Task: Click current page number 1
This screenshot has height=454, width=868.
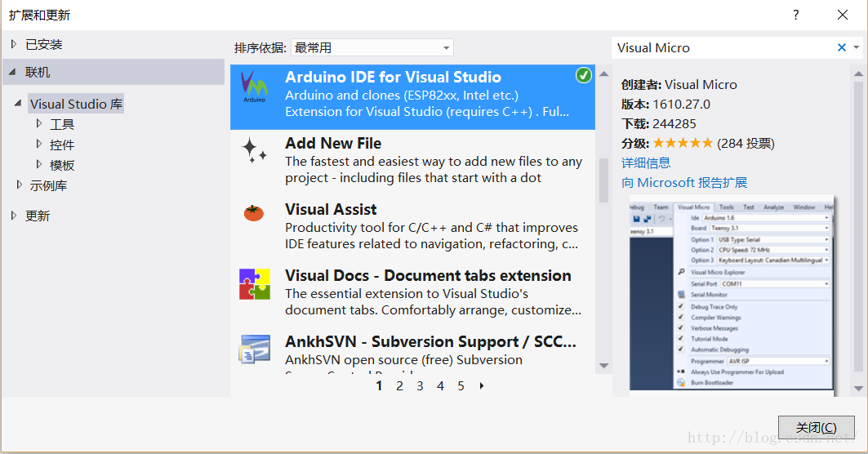Action: [379, 386]
